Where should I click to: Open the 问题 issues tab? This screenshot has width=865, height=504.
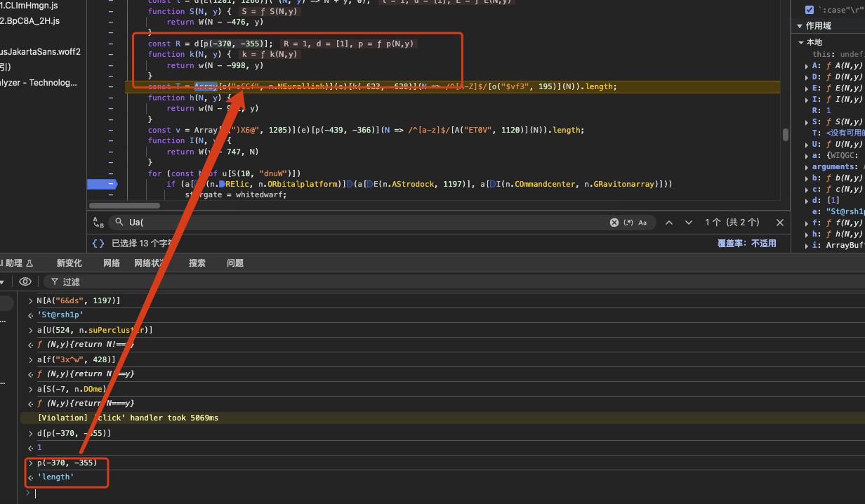pyautogui.click(x=235, y=263)
